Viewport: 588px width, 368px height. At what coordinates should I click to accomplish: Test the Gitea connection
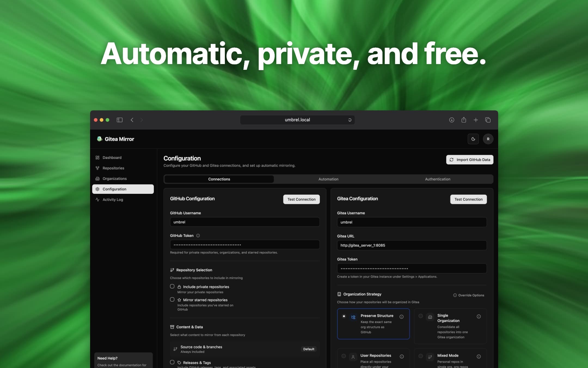(x=468, y=199)
